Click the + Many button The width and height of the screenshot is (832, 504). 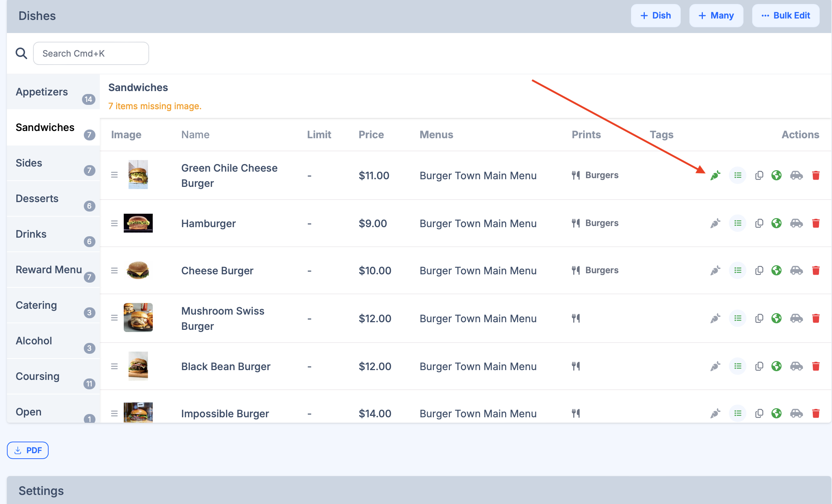pyautogui.click(x=716, y=16)
